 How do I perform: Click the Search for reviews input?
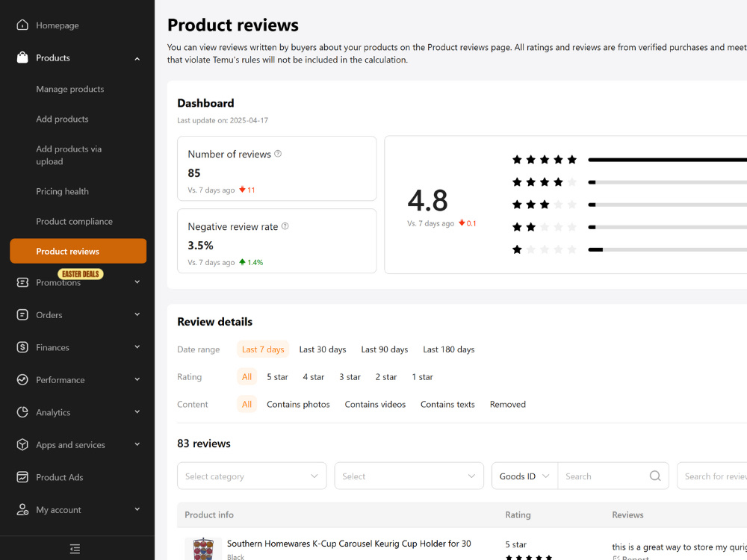pyautogui.click(x=712, y=476)
